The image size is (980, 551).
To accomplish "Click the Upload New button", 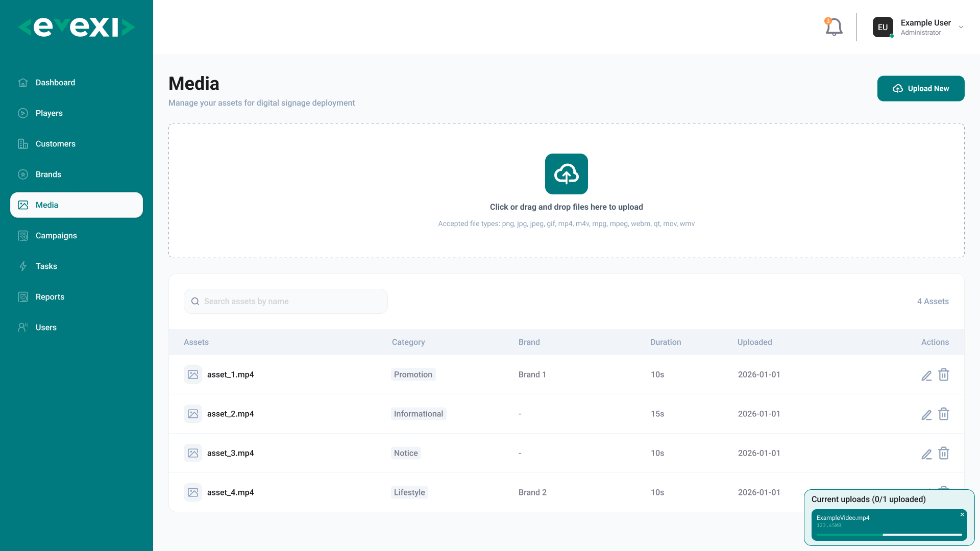I will point(921,88).
